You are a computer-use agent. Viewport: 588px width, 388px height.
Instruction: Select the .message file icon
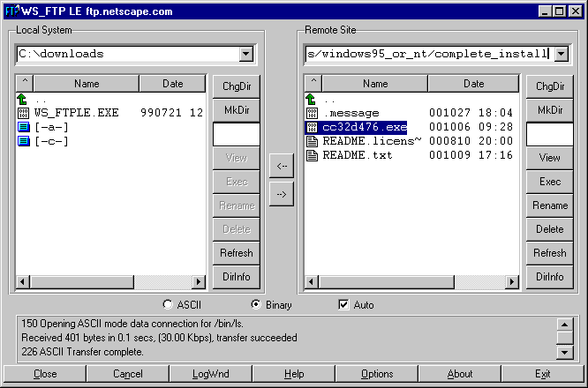[x=312, y=113]
